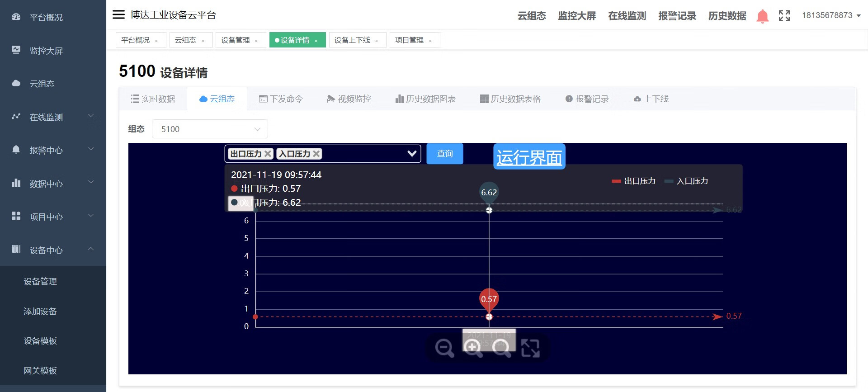Toggle 出口压力 series in chart legend

(634, 181)
